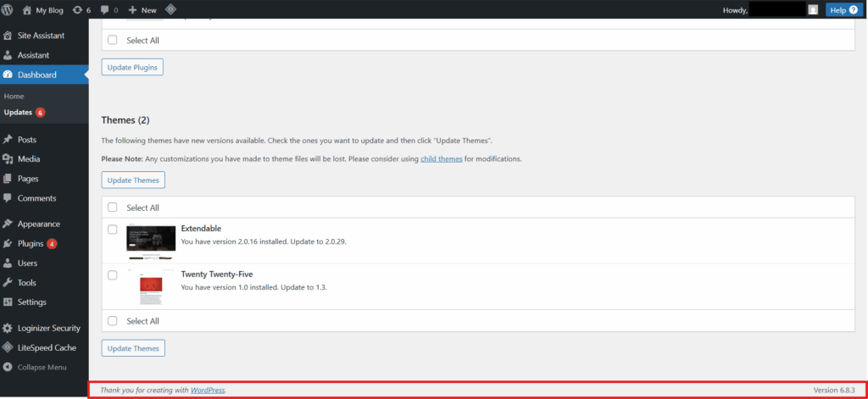Click the Appearance paintbrush icon
This screenshot has width=868, height=399.
(x=8, y=224)
